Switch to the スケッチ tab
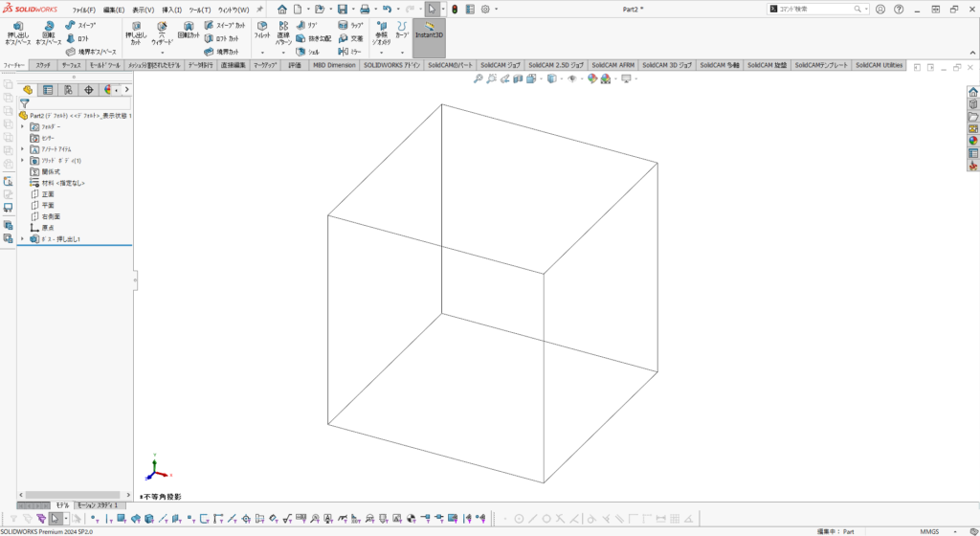The height and width of the screenshot is (536, 980). 43,65
